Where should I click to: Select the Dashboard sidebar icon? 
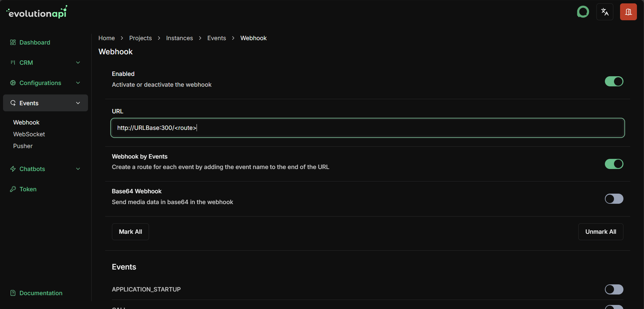coord(13,42)
